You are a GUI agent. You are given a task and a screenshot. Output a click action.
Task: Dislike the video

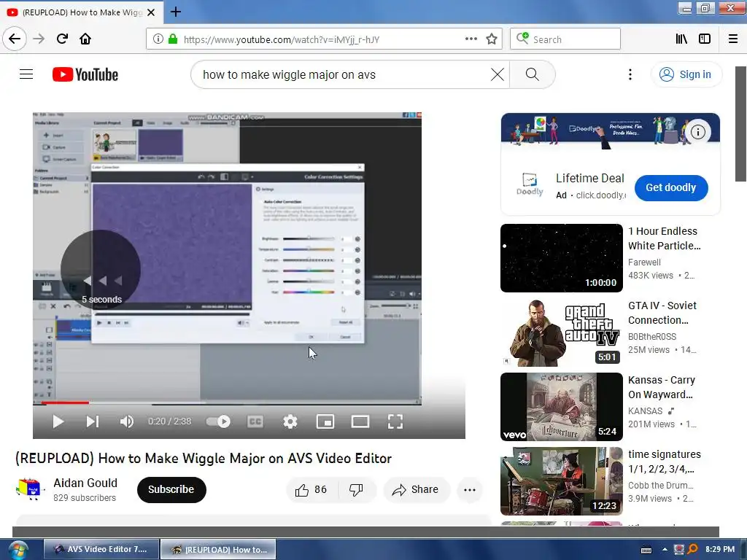[x=356, y=489]
